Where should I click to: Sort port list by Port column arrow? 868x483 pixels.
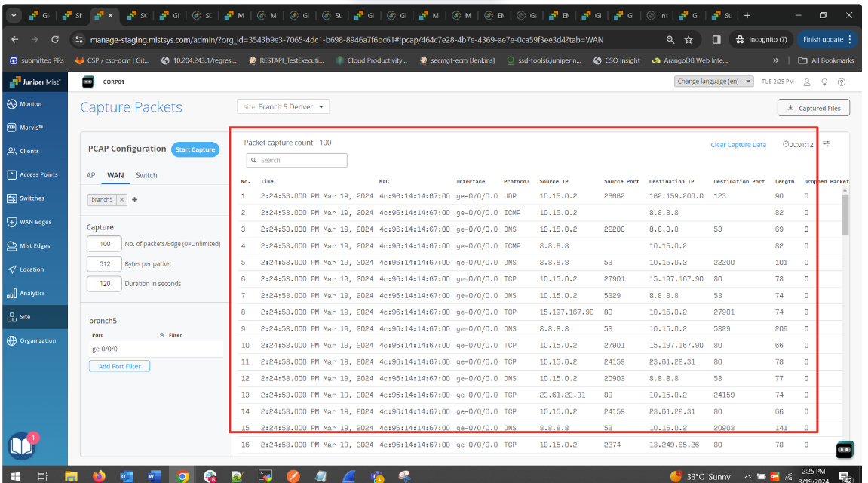pos(162,335)
